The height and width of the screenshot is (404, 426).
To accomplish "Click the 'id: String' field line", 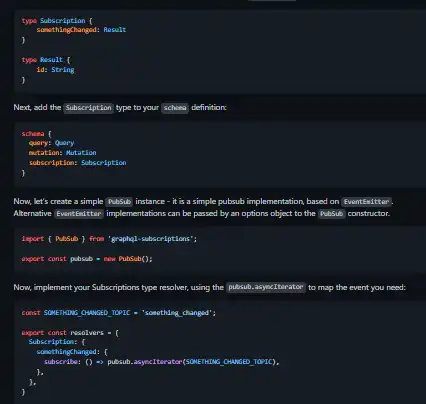I will [x=55, y=70].
